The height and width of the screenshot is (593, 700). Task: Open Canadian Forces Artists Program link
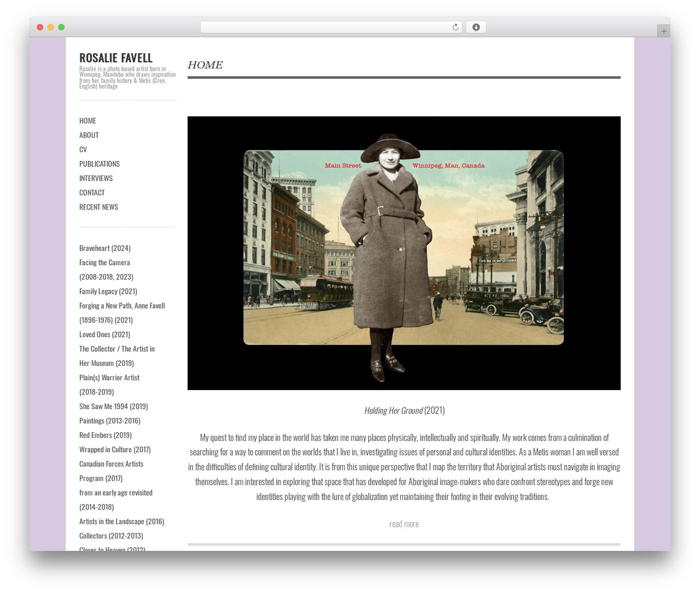111,471
